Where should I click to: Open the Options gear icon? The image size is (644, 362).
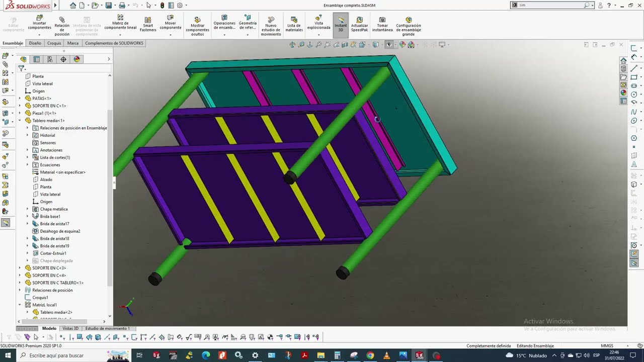click(x=180, y=6)
